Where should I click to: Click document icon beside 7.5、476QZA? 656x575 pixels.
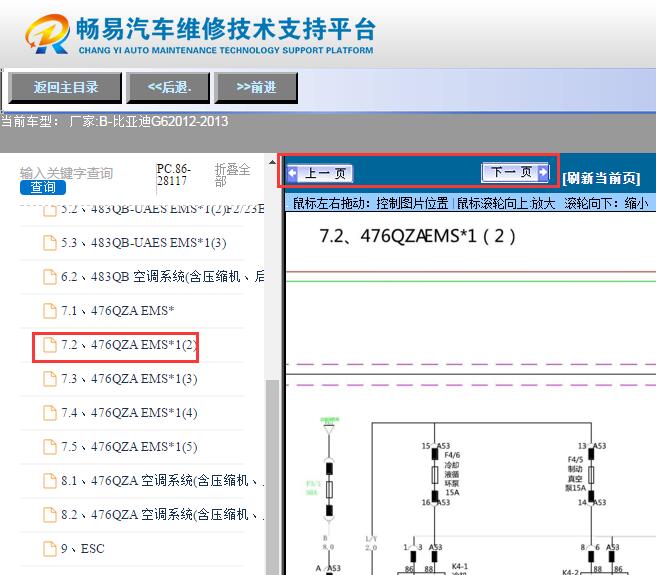point(50,447)
